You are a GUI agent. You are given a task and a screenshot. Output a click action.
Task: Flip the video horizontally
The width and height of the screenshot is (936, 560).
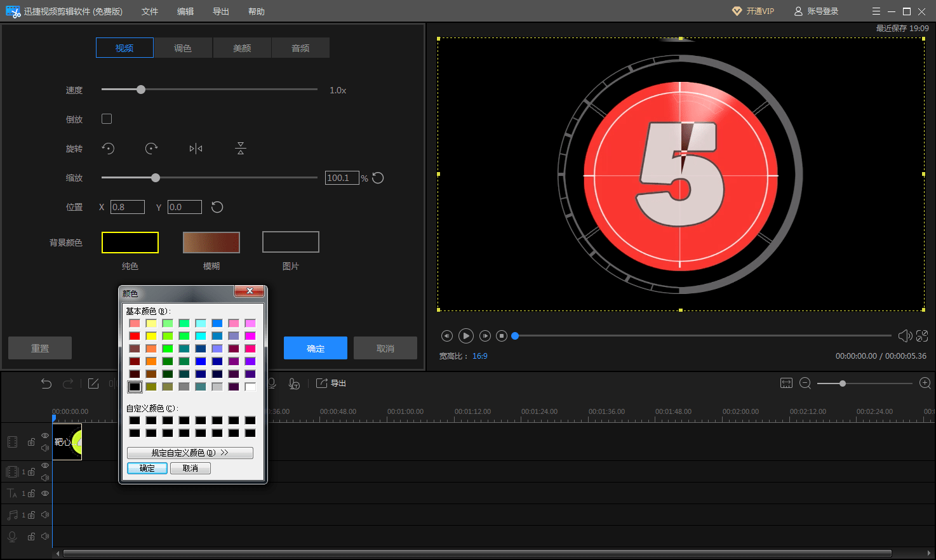click(196, 149)
